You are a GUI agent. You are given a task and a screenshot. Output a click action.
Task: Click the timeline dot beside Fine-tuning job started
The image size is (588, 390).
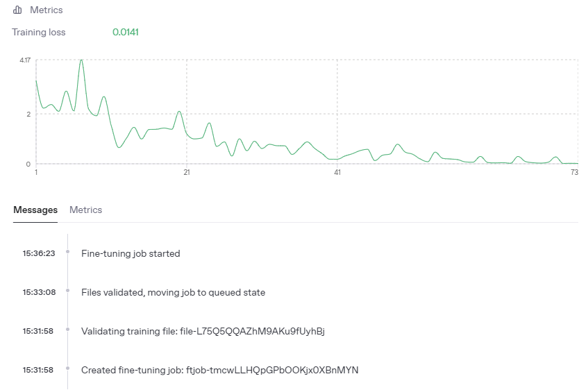67,252
